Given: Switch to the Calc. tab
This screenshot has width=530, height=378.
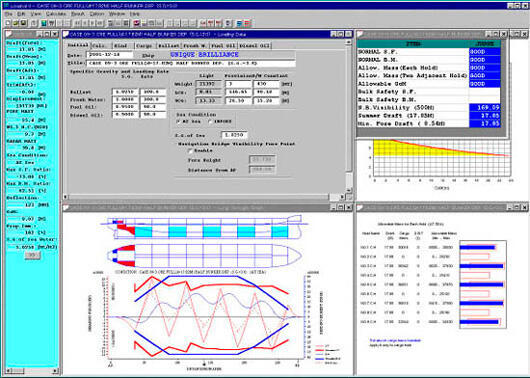Looking at the screenshot, I should (x=101, y=46).
